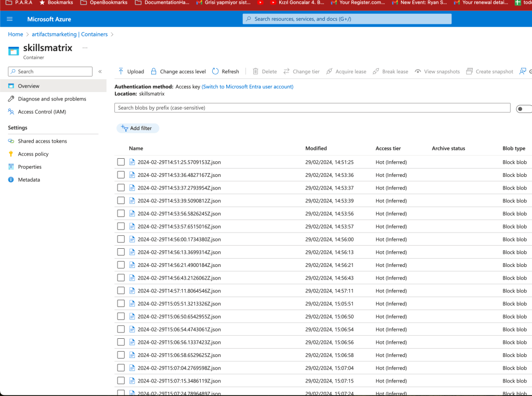Click the View snapshots eye icon
The height and width of the screenshot is (396, 532).
(x=418, y=71)
